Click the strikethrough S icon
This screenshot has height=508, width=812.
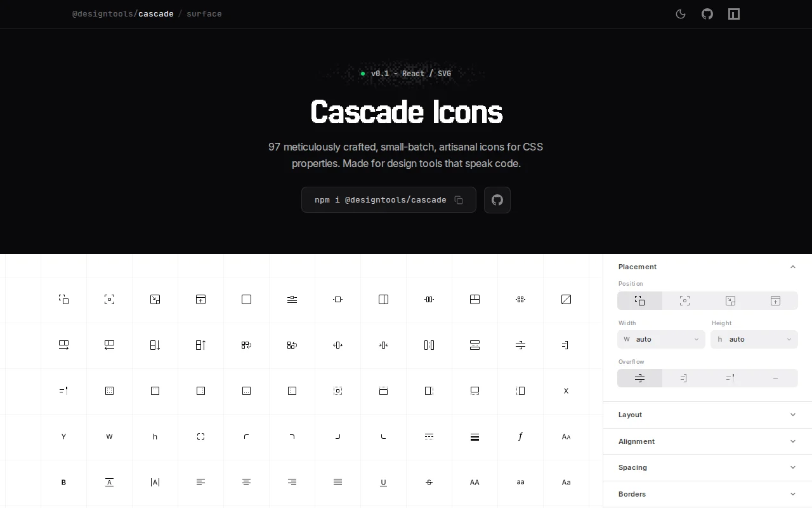click(429, 482)
